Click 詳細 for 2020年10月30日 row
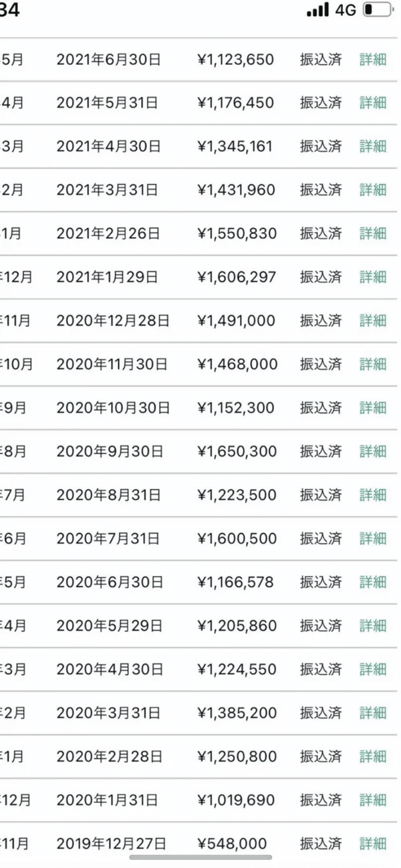This screenshot has height=868, width=401. pyautogui.click(x=373, y=408)
